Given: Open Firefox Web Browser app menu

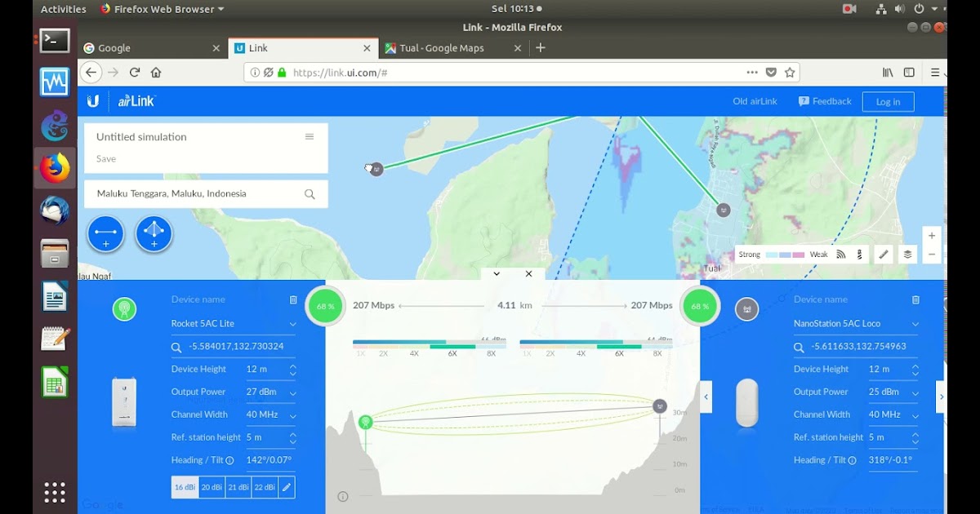Looking at the screenshot, I should pos(162,9).
